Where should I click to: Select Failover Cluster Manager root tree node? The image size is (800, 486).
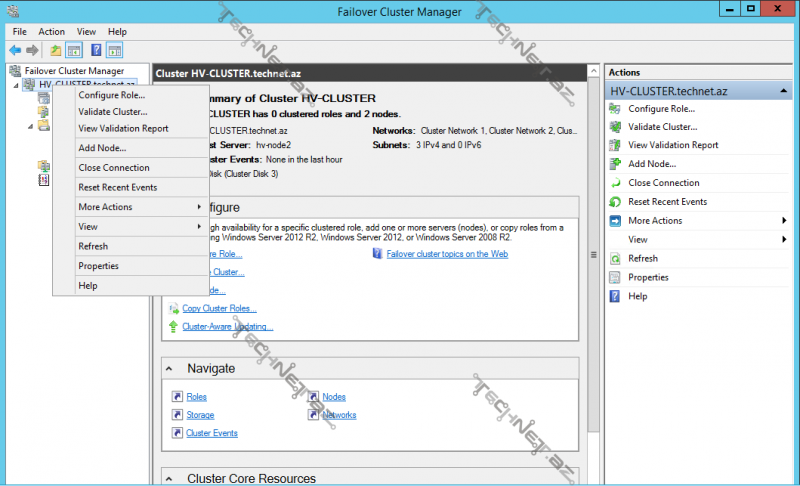click(74, 71)
